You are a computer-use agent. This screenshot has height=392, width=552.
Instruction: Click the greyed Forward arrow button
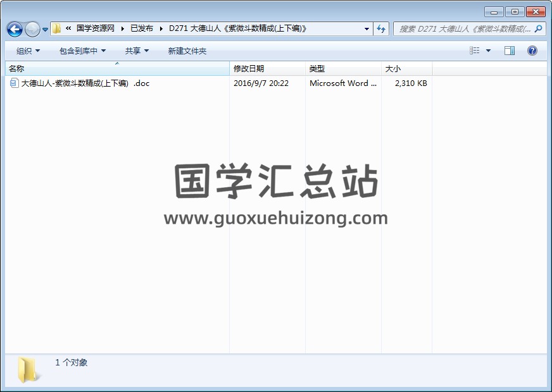(x=32, y=29)
